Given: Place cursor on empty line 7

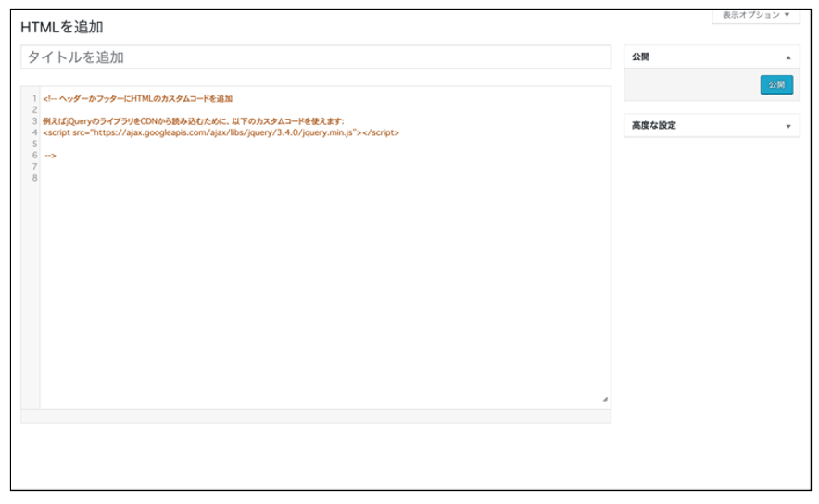Looking at the screenshot, I should point(185,167).
